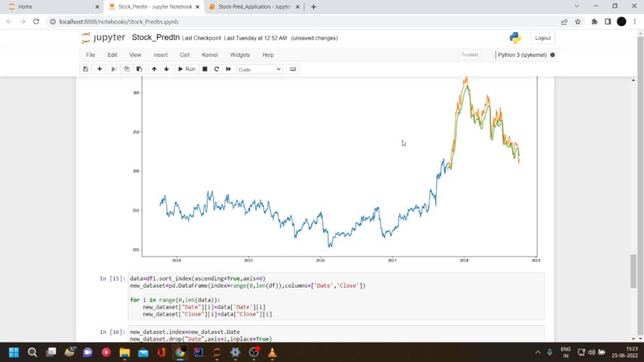Open browser profile avatar
Screen dimensions: 644x362
tap(622, 22)
